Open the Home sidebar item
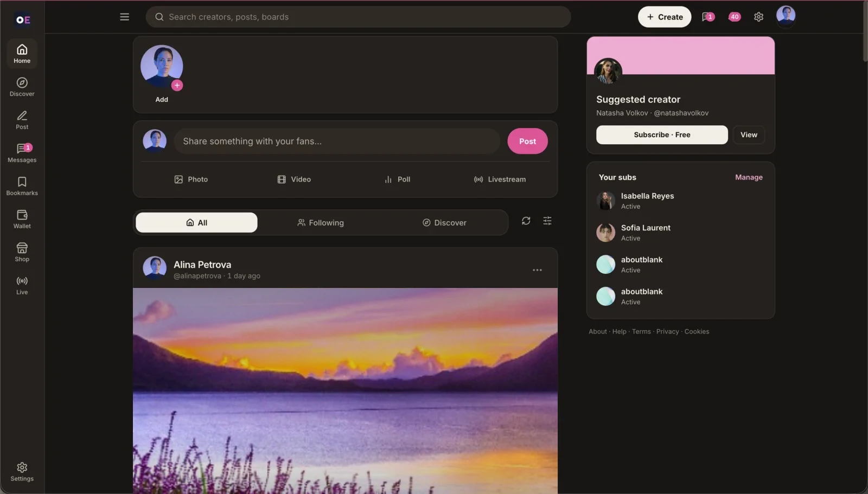The height and width of the screenshot is (494, 868). [x=22, y=54]
